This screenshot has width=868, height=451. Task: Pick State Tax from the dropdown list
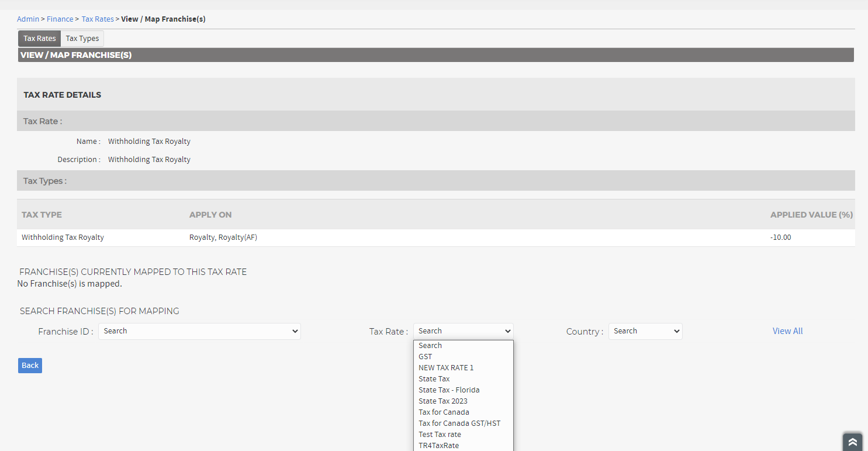[434, 378]
